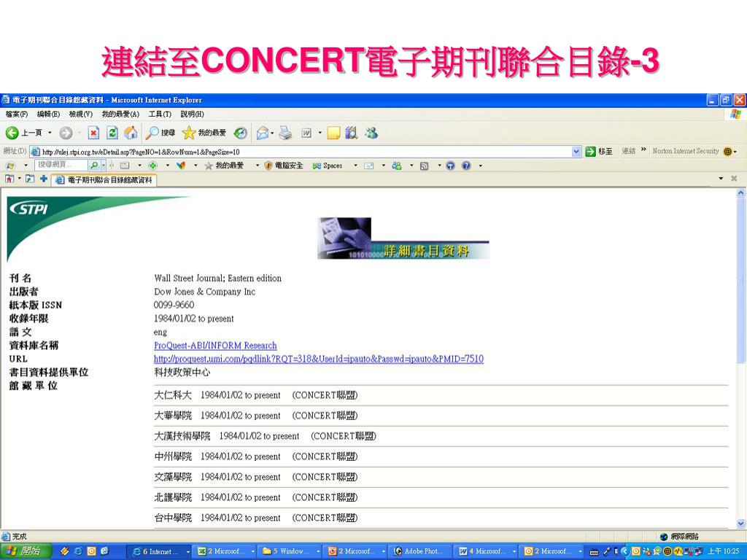
Task: Select the 大仁科大 holdings row
Action: [441, 395]
